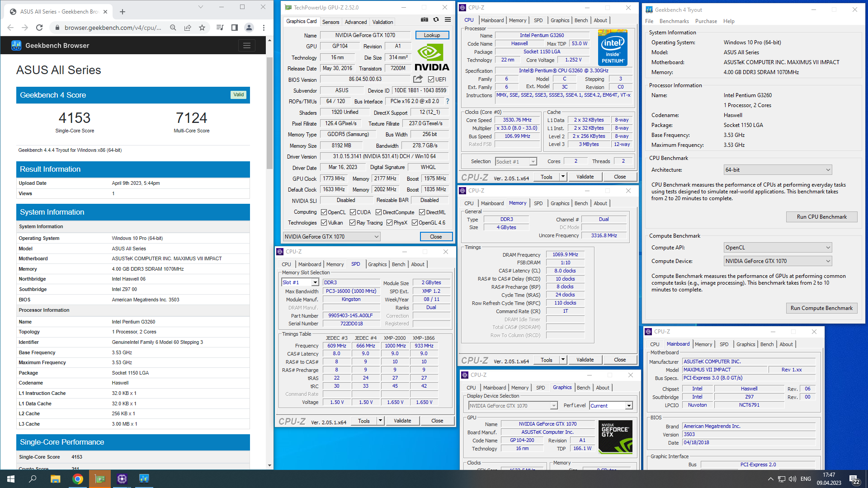Open the Perf Level Current dropdown
The image size is (868, 488).
tap(611, 406)
